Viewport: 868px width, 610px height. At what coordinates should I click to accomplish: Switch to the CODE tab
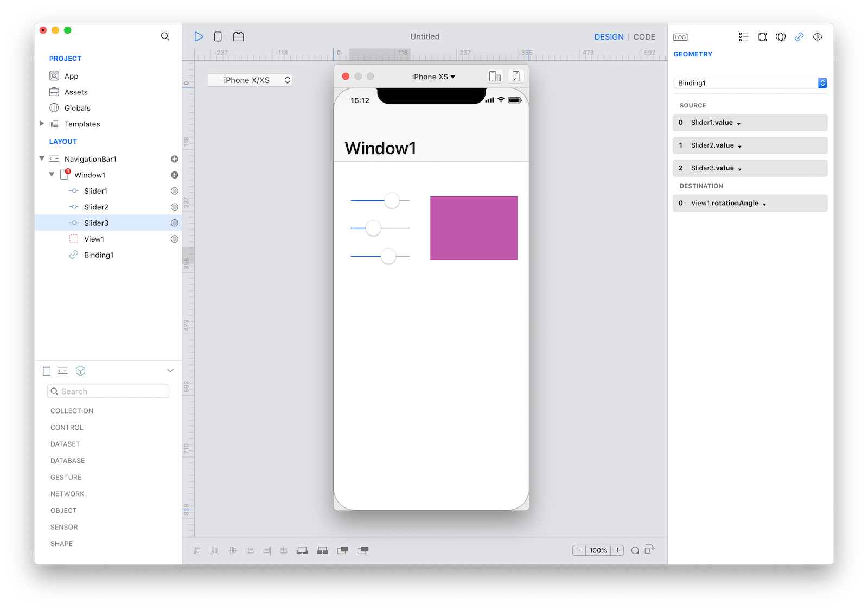click(644, 37)
